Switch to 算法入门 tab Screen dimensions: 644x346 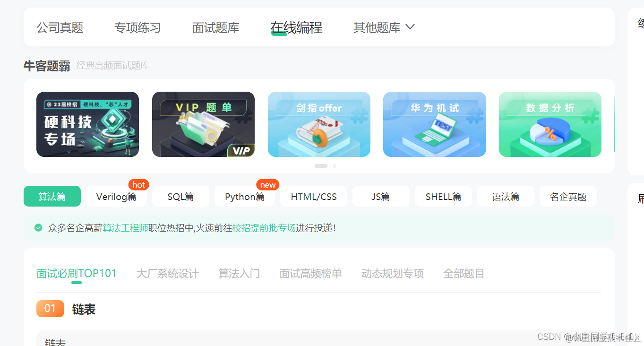click(239, 273)
